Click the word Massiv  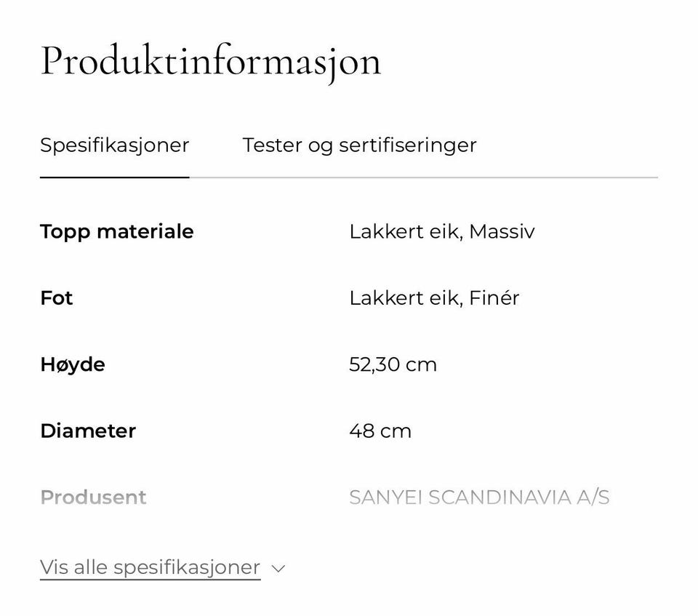coord(502,231)
